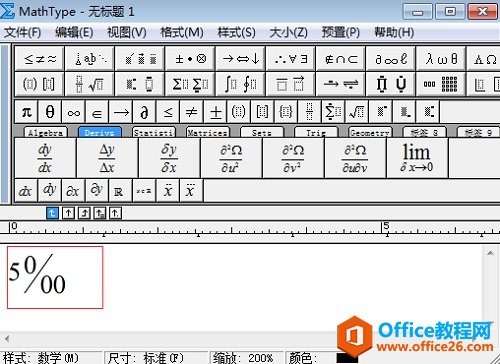Screen dimensions: 500x364
Task: Open the uppercase Greek letters palette (ΛΩ)
Action: click(x=484, y=59)
